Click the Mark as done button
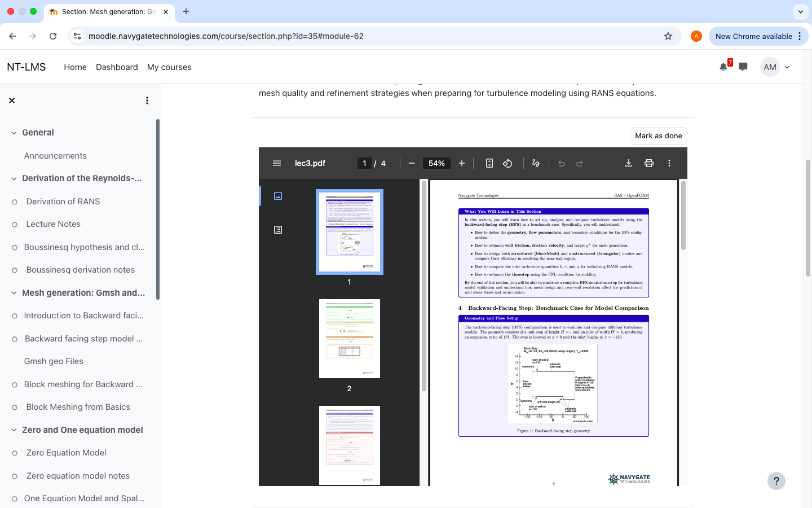812x508 pixels. pos(658,135)
